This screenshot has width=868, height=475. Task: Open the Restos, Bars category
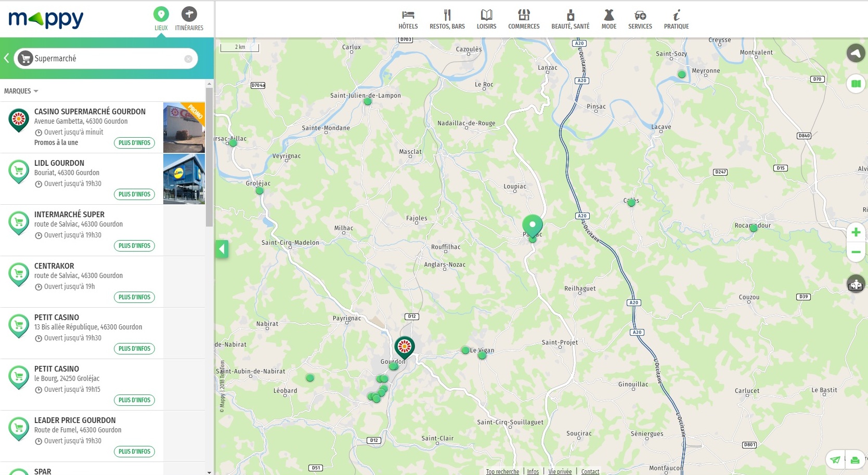(x=447, y=19)
